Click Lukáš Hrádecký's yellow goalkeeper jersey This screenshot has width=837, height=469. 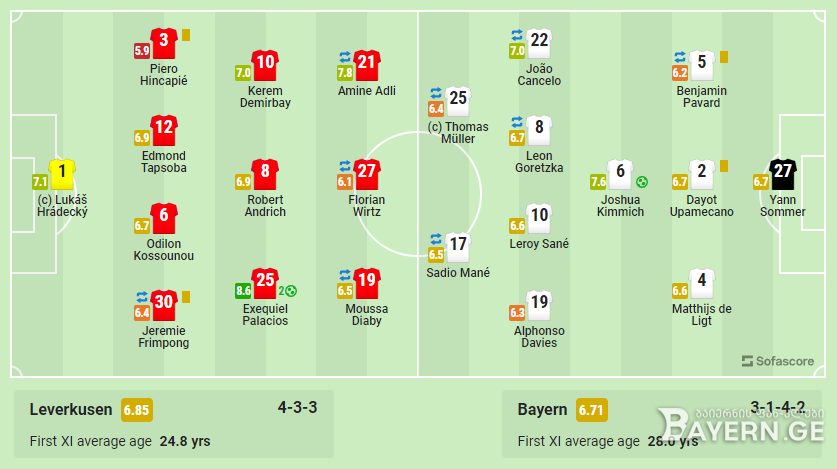pyautogui.click(x=62, y=174)
